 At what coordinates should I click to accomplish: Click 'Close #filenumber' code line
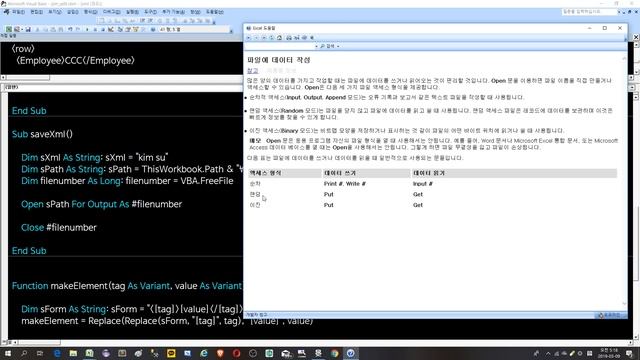(x=59, y=227)
